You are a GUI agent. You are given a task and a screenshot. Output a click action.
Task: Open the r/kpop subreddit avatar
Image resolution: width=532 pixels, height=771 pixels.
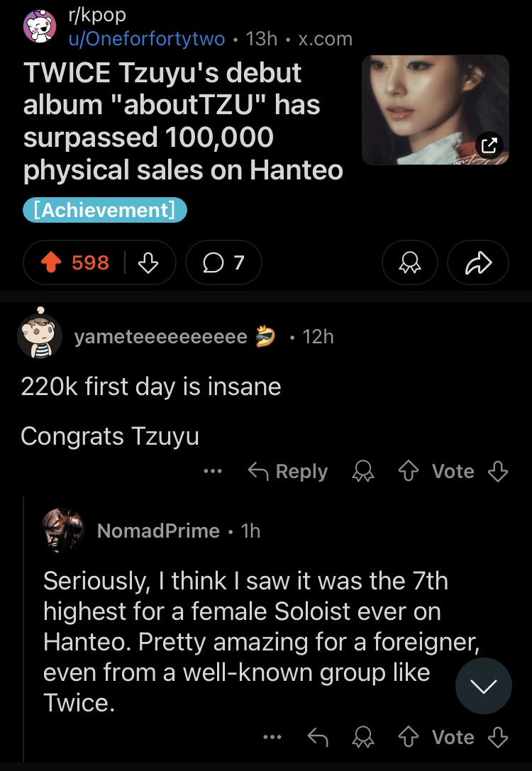(x=40, y=27)
